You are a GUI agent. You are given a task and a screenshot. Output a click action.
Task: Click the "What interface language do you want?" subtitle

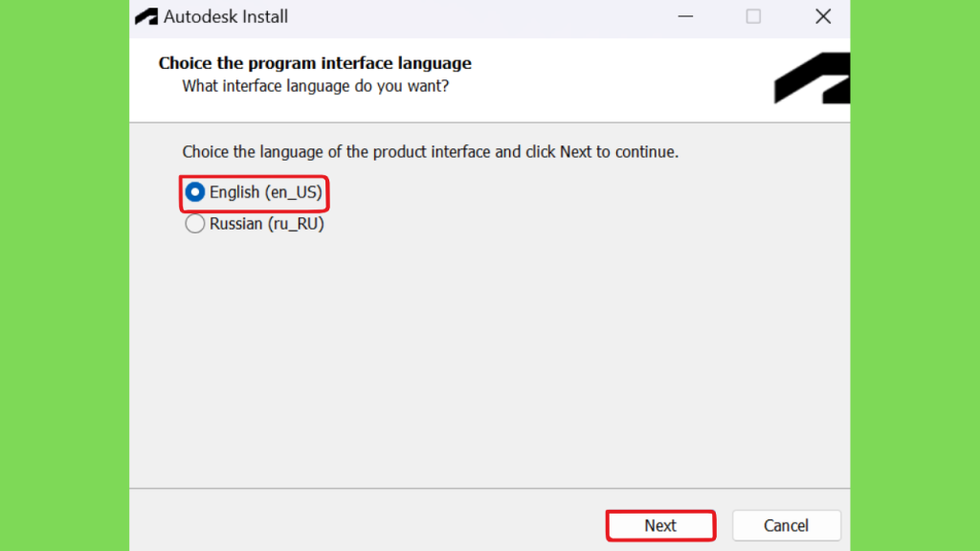(x=316, y=86)
